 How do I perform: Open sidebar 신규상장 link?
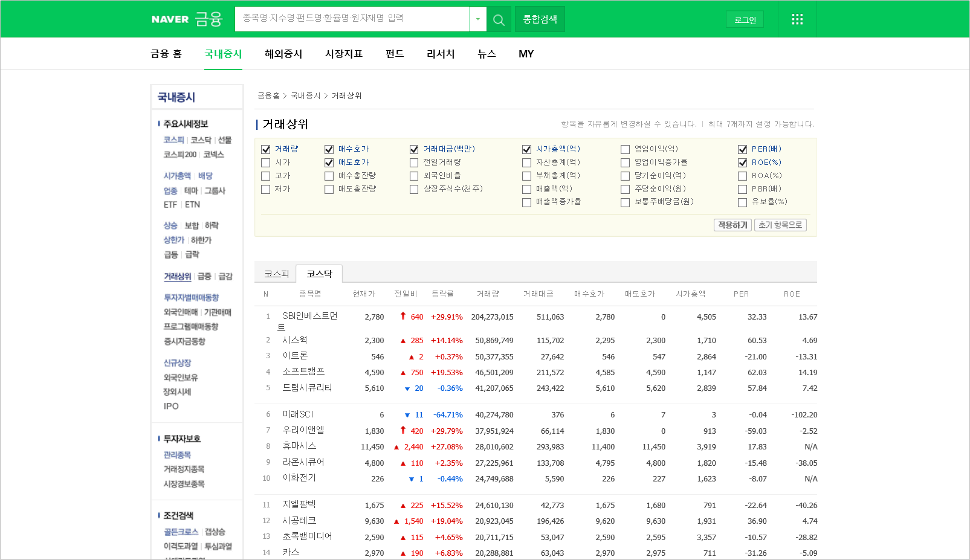[177, 363]
